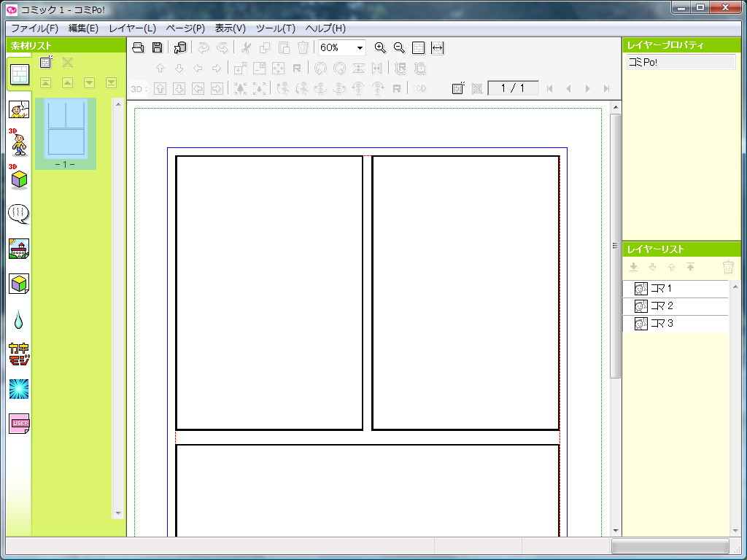Select the 2D character material tab
This screenshot has width=747, height=560.
19,109
